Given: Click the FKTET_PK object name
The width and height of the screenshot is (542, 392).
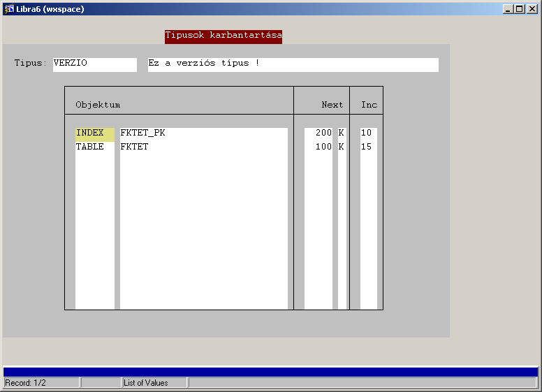Looking at the screenshot, I should (203, 134).
